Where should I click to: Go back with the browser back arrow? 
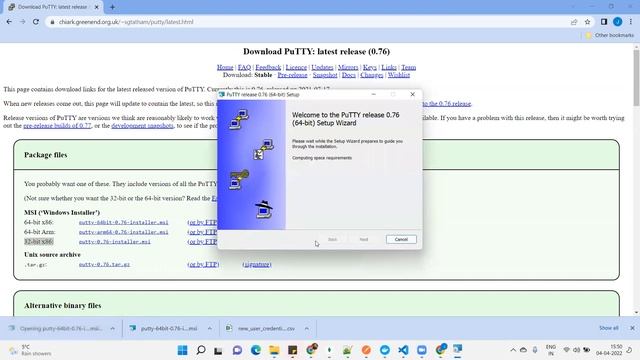(9, 22)
